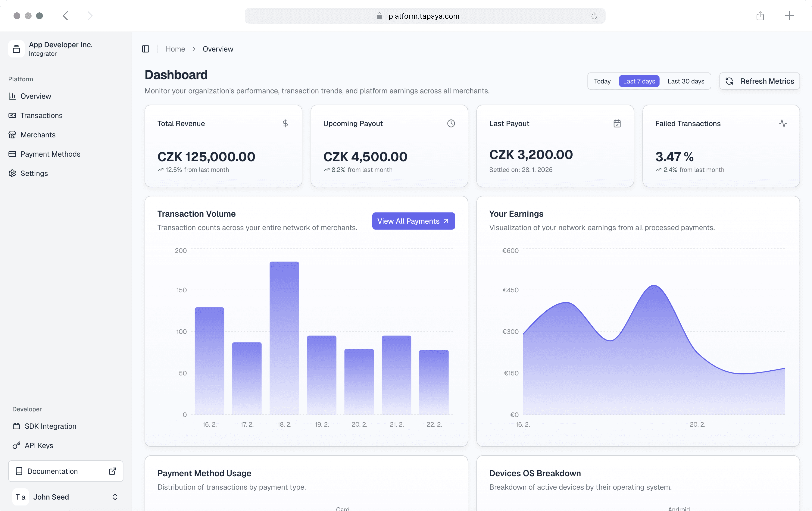Open the John Seed account switcher chevron
812x511 pixels.
[115, 497]
